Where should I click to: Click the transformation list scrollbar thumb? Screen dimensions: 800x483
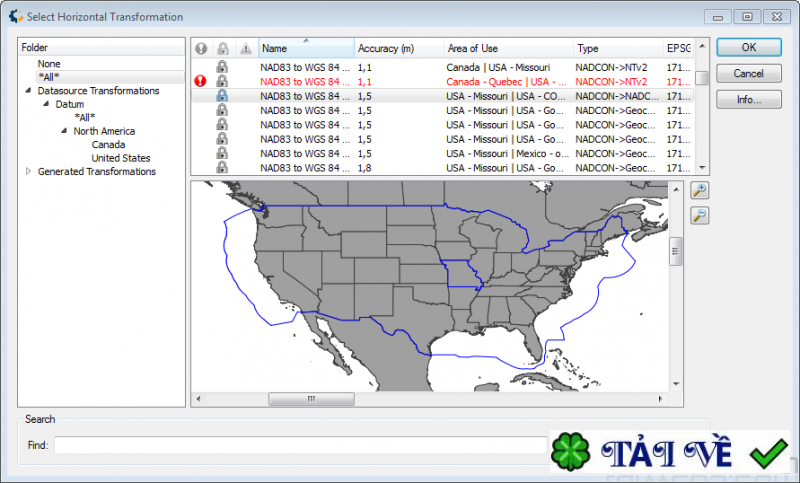[x=702, y=78]
